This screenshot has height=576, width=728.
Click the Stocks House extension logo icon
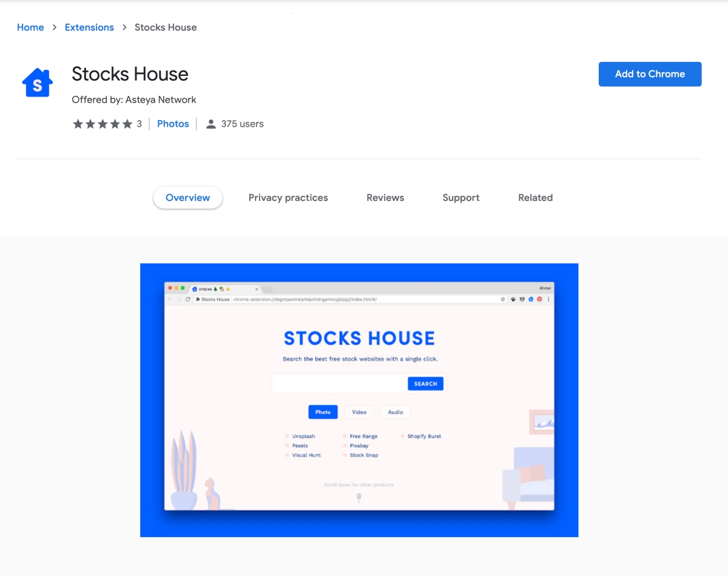[x=38, y=81]
